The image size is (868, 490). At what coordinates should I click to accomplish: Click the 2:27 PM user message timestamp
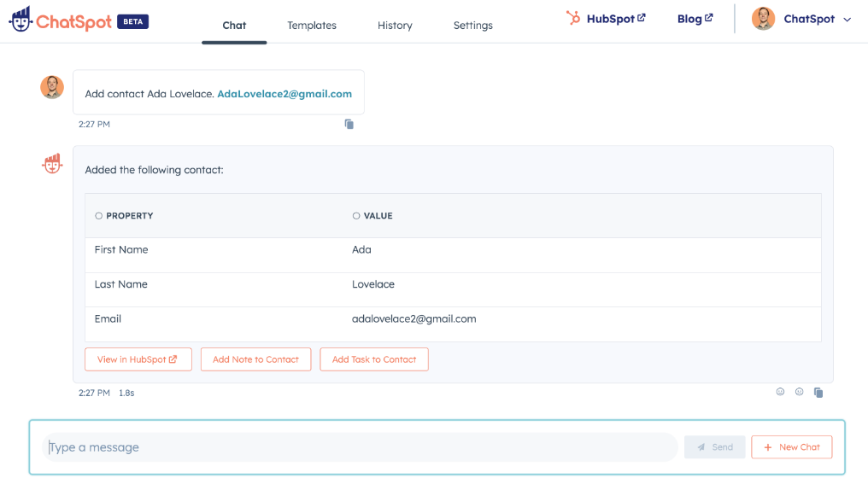pos(94,125)
